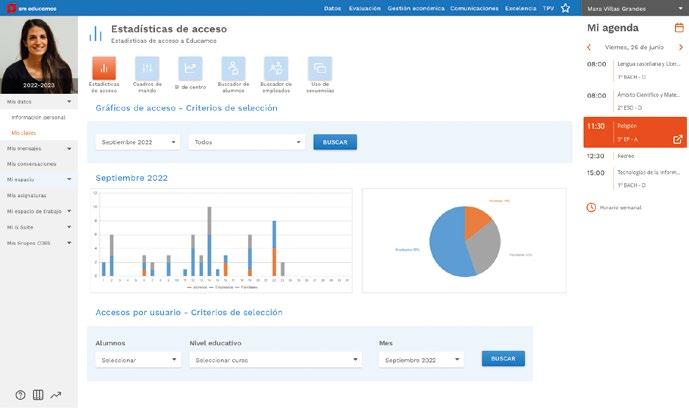Open the Todos user type dropdown

point(247,142)
